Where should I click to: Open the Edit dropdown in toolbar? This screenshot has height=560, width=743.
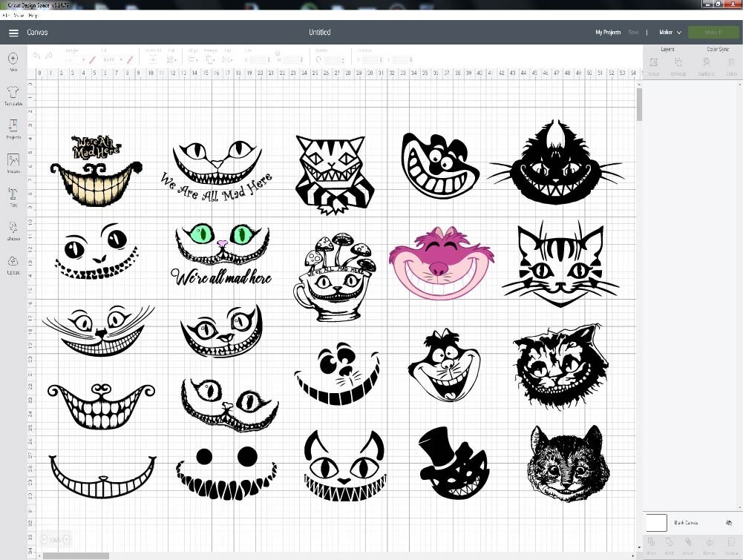[x=172, y=59]
